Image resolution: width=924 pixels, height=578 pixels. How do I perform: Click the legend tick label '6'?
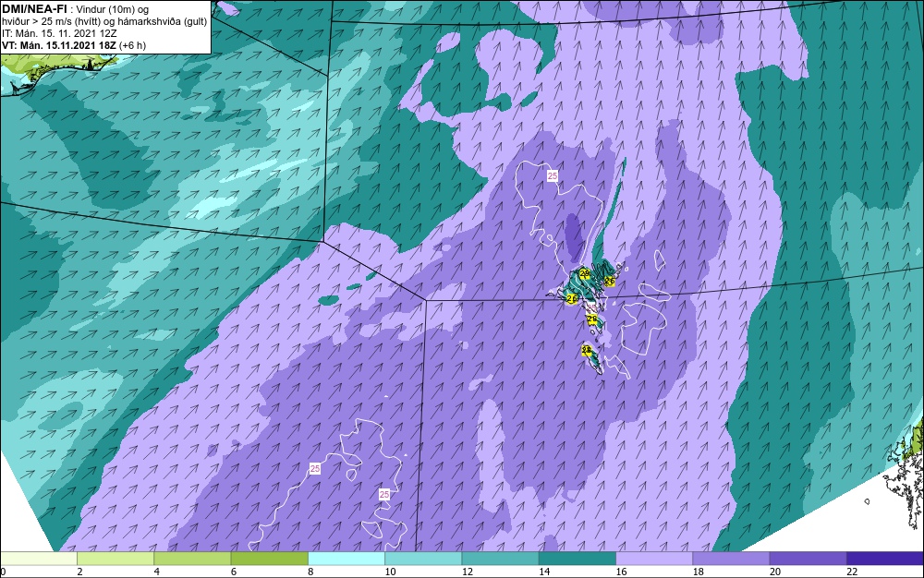coord(234,572)
